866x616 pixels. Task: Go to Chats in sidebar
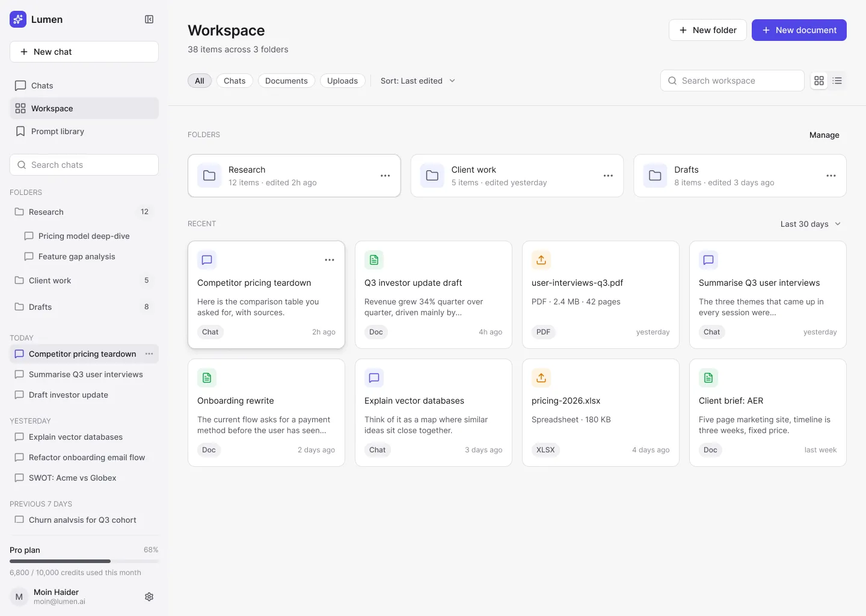84,85
